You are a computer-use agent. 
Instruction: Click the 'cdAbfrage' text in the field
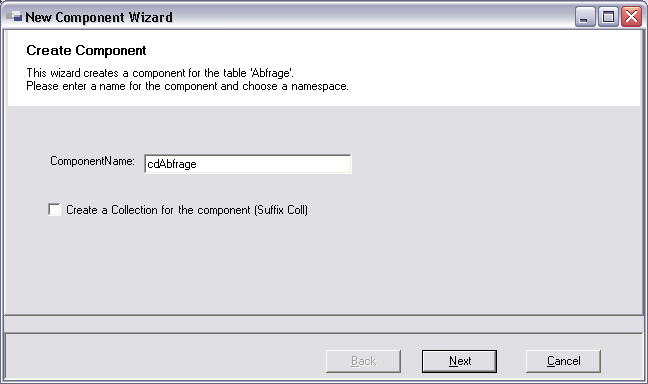(x=172, y=165)
